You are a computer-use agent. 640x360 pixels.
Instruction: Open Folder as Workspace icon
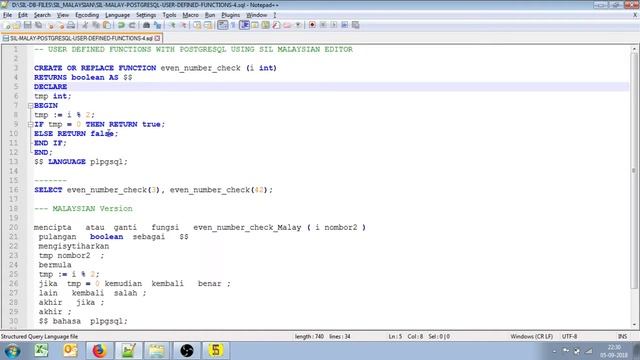(287, 25)
